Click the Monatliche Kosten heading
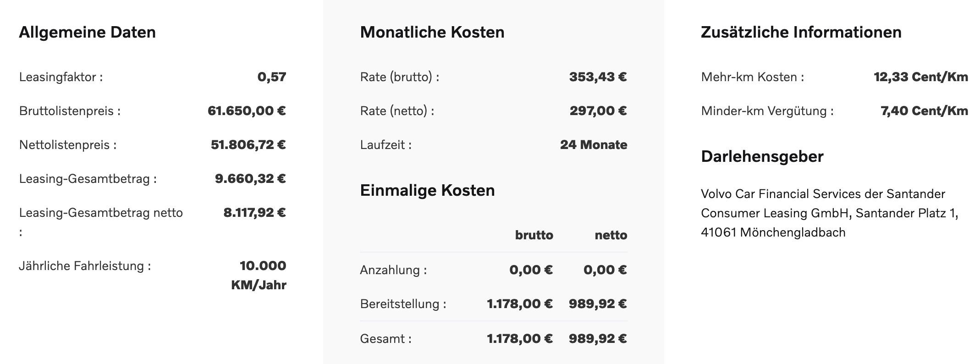This screenshot has height=364, width=980. [x=432, y=33]
